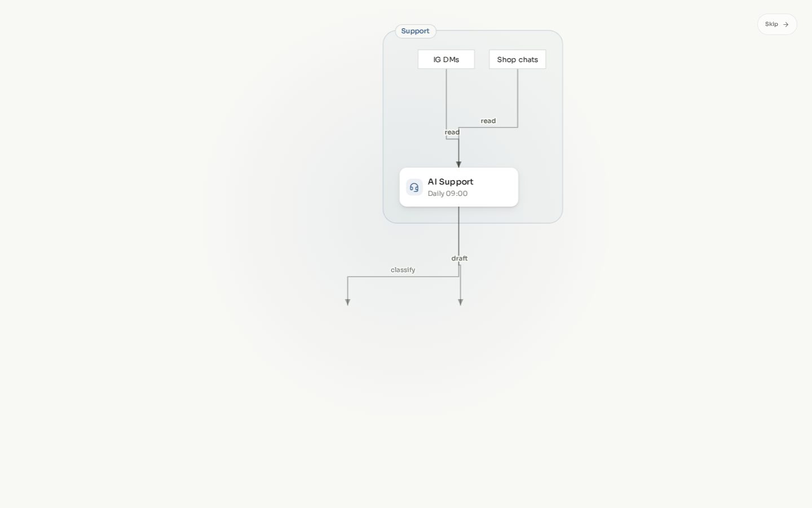Click the read label on the IG DMs connector
This screenshot has height=508, width=812.
pos(452,132)
